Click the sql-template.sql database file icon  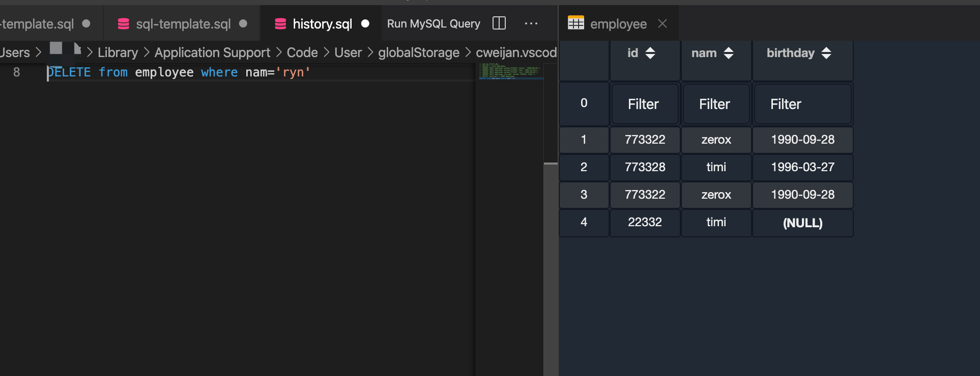(123, 24)
